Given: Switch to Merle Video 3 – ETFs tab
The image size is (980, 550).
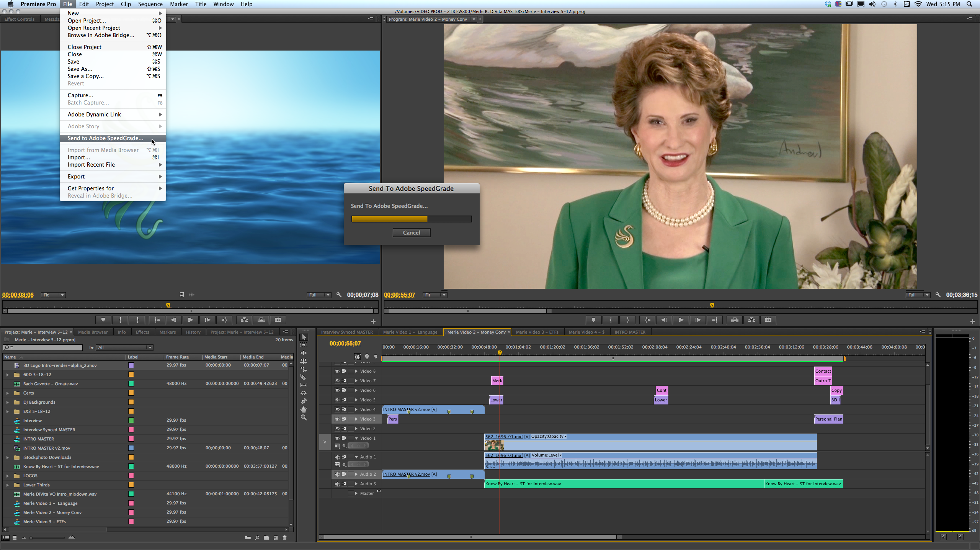Looking at the screenshot, I should (537, 332).
